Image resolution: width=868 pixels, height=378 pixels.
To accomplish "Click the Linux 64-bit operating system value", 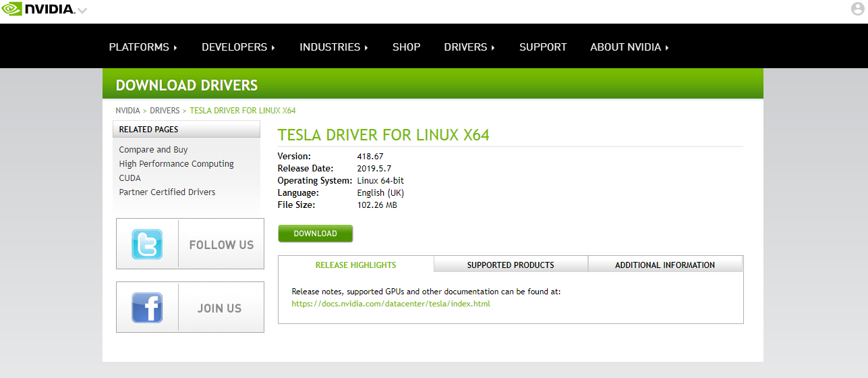I will (x=380, y=181).
